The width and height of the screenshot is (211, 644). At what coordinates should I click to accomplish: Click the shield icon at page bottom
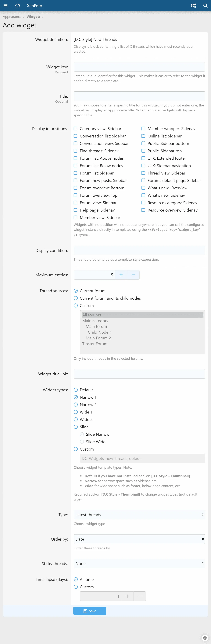tap(205, 638)
